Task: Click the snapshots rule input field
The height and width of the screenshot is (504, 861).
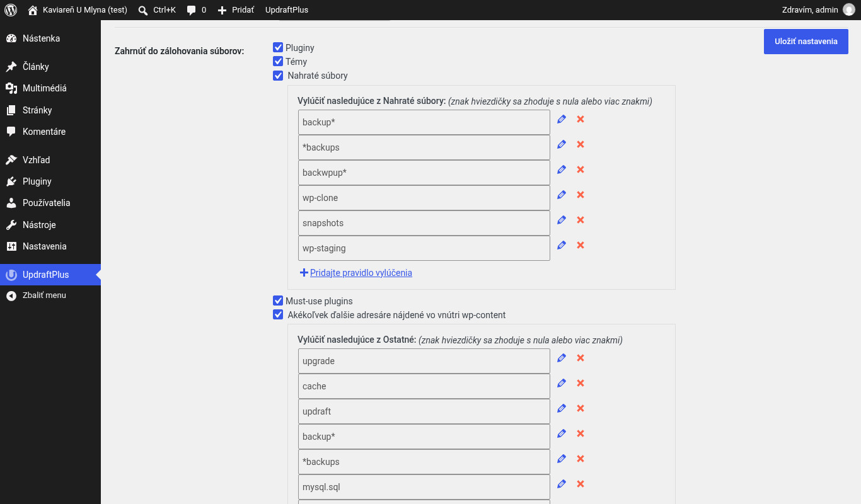Action: [x=424, y=223]
